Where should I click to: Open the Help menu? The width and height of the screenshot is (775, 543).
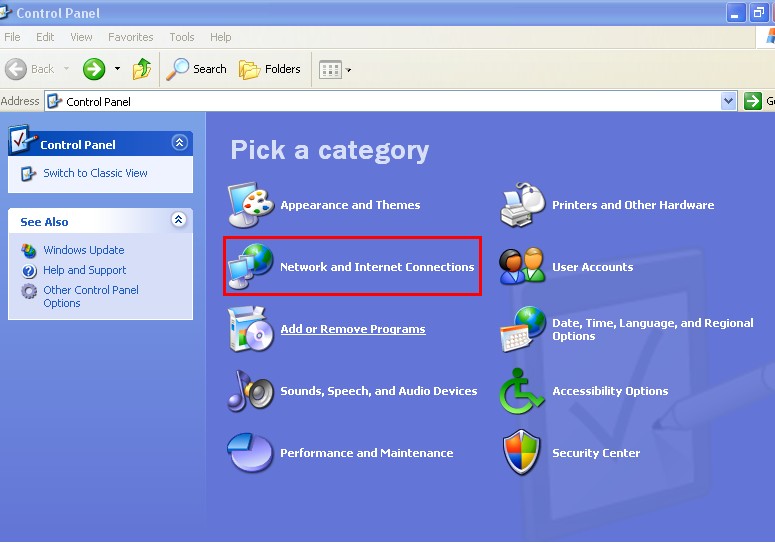click(x=220, y=37)
